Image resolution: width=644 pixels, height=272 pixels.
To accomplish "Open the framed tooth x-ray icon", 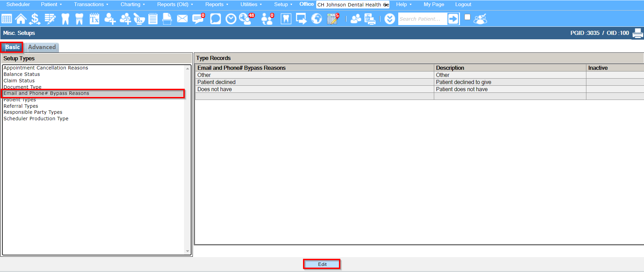I will pos(286,19).
